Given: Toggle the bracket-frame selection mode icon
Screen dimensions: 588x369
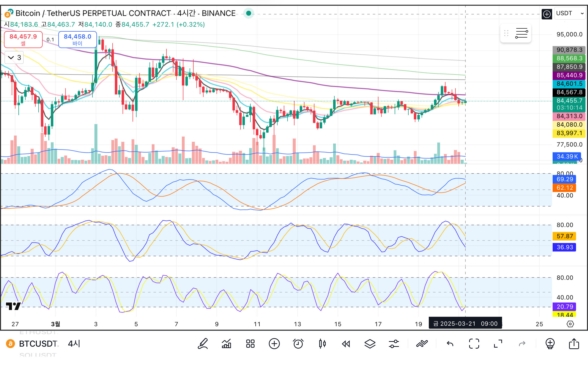Looking at the screenshot, I should click(474, 344).
